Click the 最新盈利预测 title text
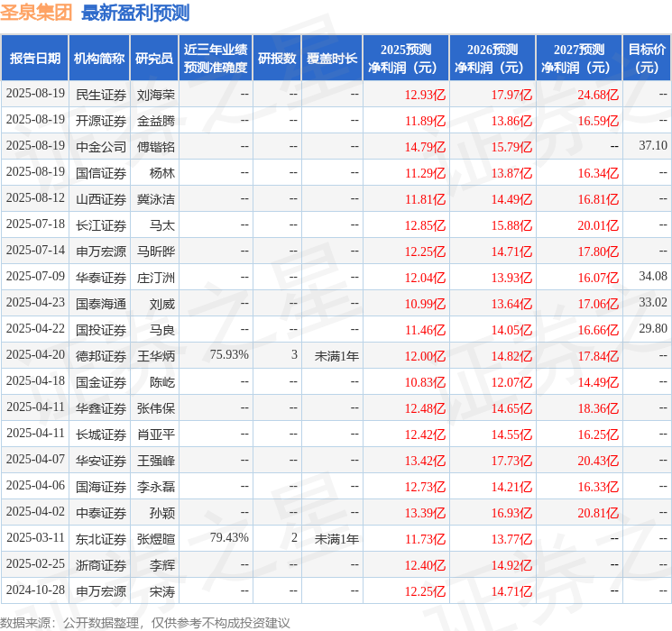The width and height of the screenshot is (672, 631). (x=135, y=13)
